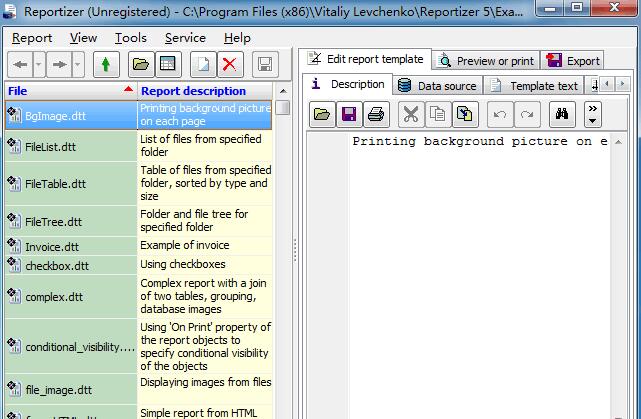Screen dimensions: 641x419
Task: Sort the list by the File column header
Action: [x=71, y=91]
